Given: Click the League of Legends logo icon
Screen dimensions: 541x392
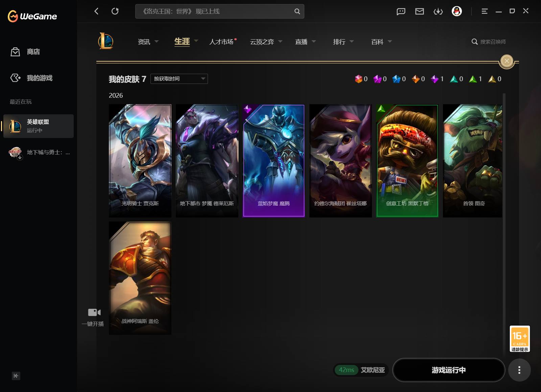Looking at the screenshot, I should coord(106,41).
